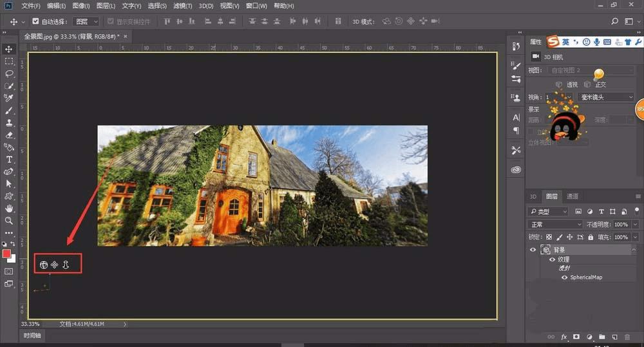The height and width of the screenshot is (347, 644).
Task: Toggle the 自动选择 checkbox
Action: coord(35,22)
